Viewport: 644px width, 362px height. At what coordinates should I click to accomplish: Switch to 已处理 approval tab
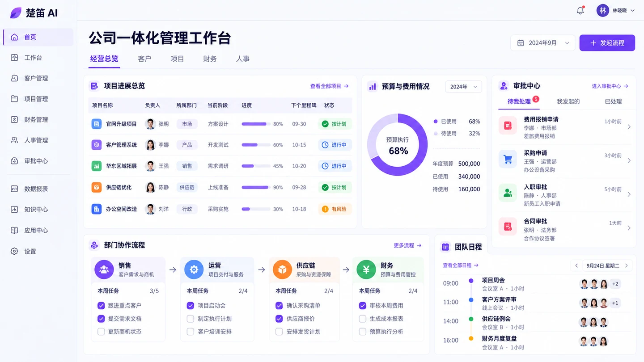[x=613, y=101]
